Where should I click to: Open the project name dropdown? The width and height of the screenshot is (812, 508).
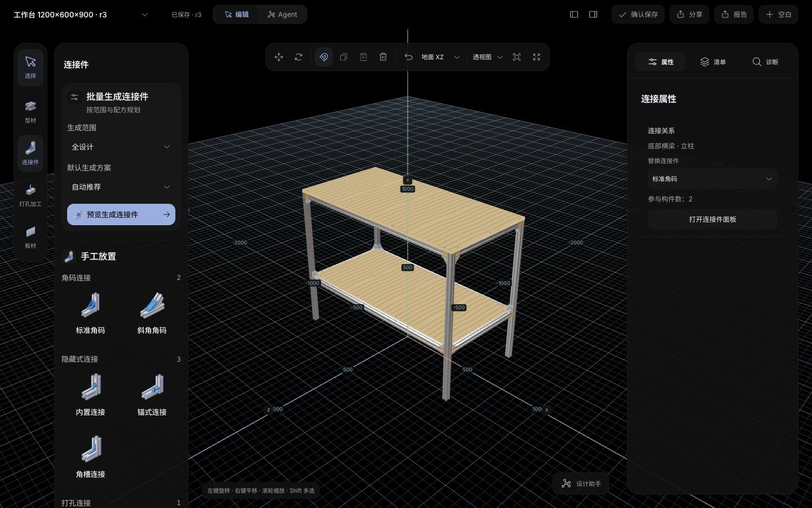pyautogui.click(x=81, y=15)
